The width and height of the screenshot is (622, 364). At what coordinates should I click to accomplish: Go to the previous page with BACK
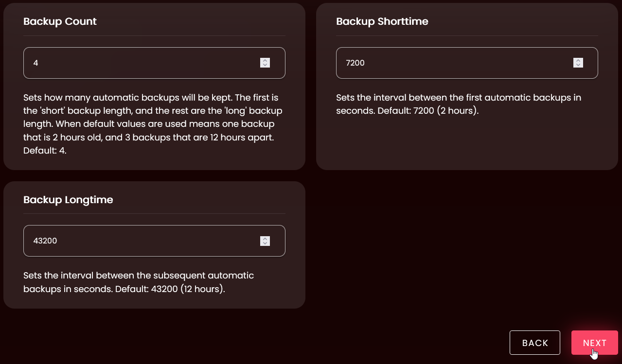pyautogui.click(x=535, y=343)
